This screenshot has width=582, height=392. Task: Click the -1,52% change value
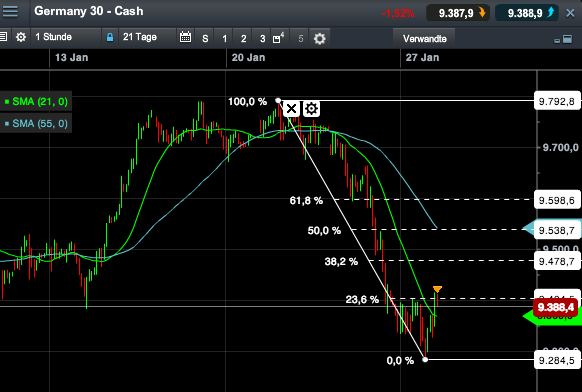tap(398, 14)
